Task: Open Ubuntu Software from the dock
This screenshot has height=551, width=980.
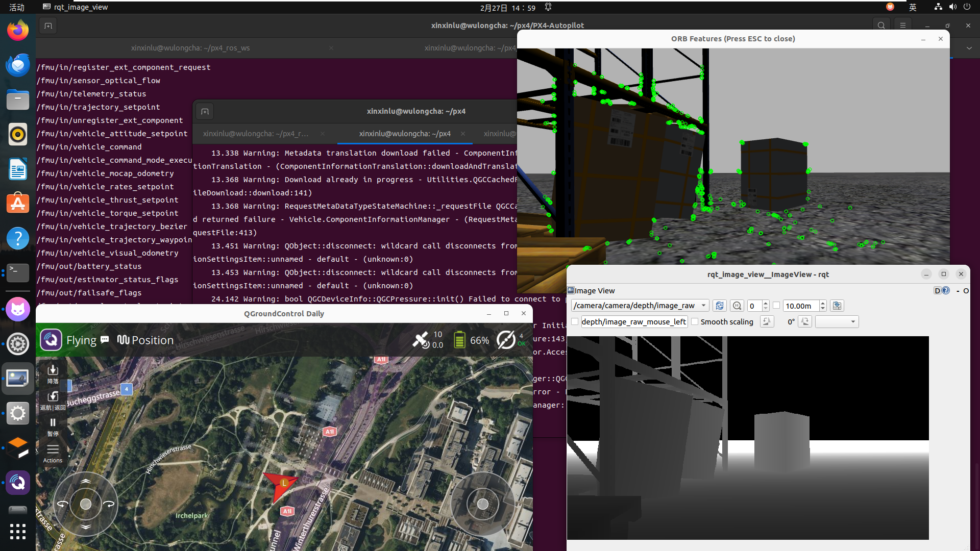Action: (x=18, y=204)
